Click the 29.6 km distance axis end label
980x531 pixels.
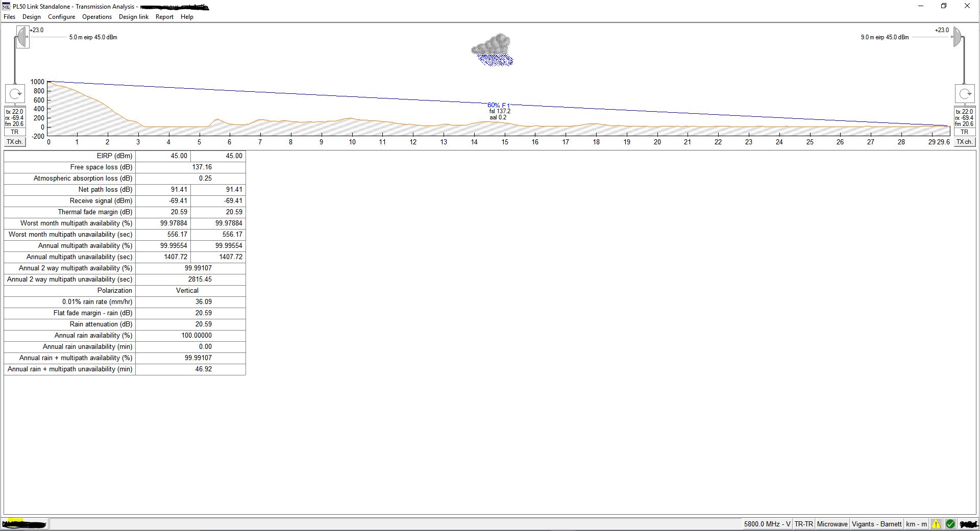pyautogui.click(x=943, y=142)
